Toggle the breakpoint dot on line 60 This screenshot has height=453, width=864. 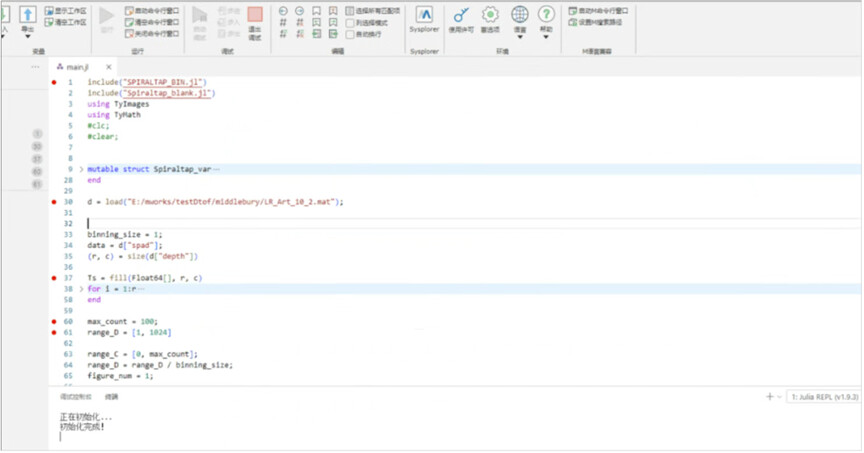pos(54,322)
